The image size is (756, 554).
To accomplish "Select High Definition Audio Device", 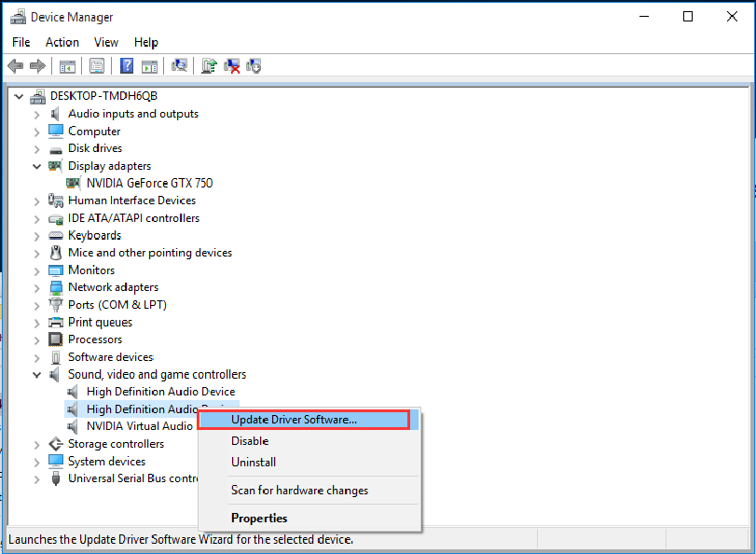I will (158, 392).
